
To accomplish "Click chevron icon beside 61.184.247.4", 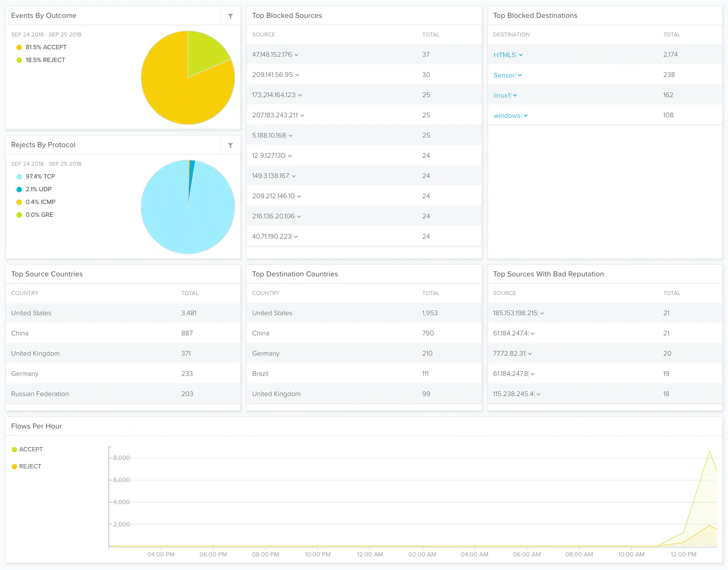I will tap(532, 334).
